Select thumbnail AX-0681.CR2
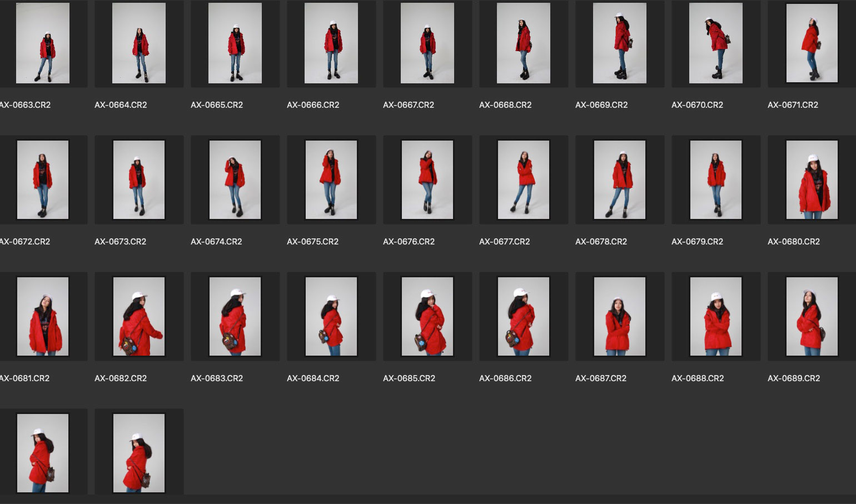This screenshot has width=856, height=504. tap(43, 316)
